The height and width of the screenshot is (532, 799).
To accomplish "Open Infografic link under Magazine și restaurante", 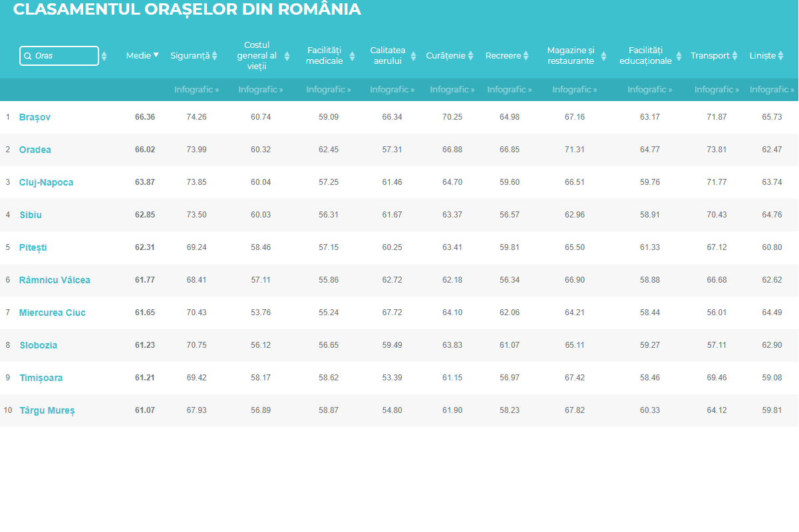I will click(x=575, y=90).
